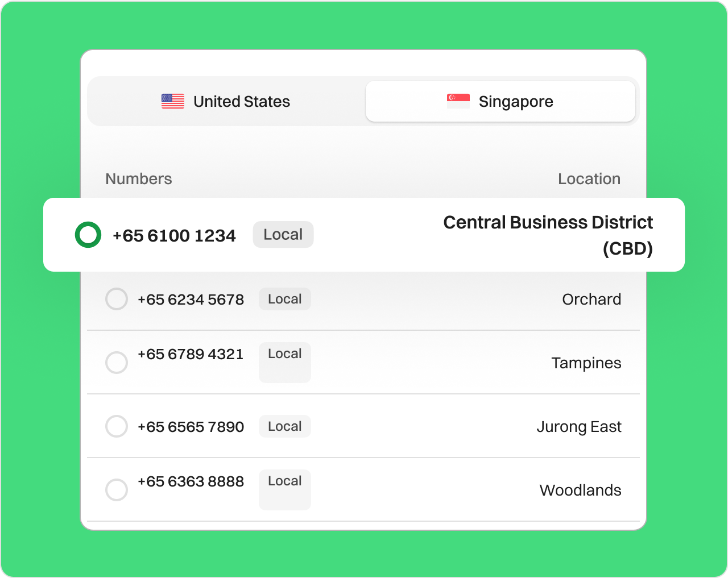
Task: Select the +65 6565 7890 radio option
Action: pyautogui.click(x=117, y=426)
